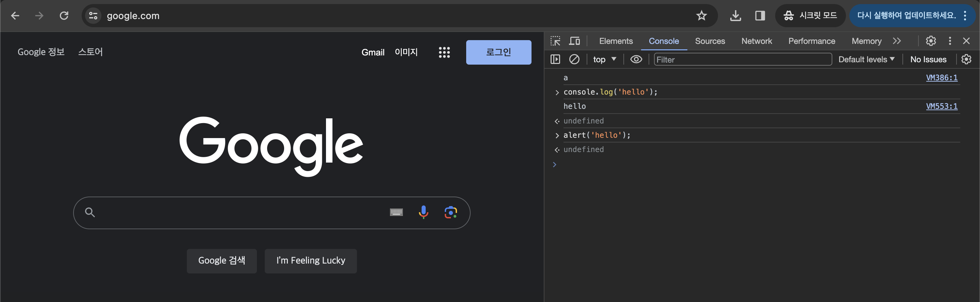
Task: Click the console.log('hello'); entry
Action: pyautogui.click(x=610, y=92)
